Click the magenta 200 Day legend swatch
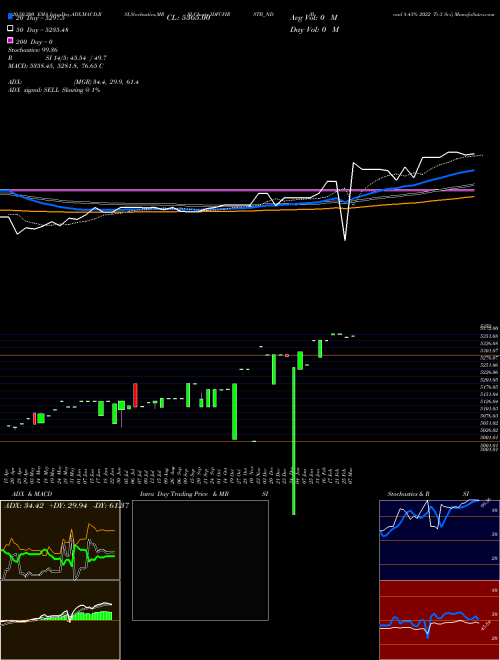This screenshot has height=660, width=500. click(x=10, y=40)
